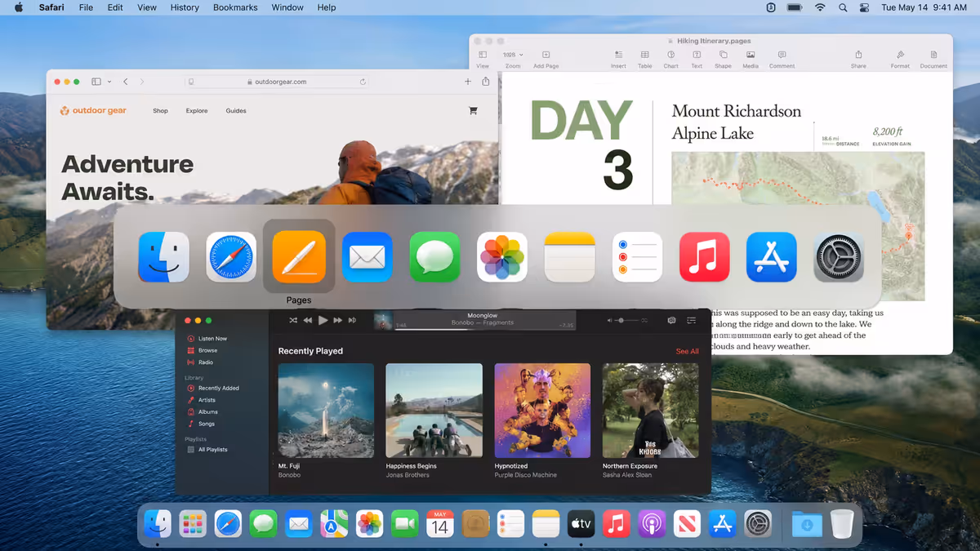Select Mail in the app switcher
980x551 pixels.
(x=367, y=257)
